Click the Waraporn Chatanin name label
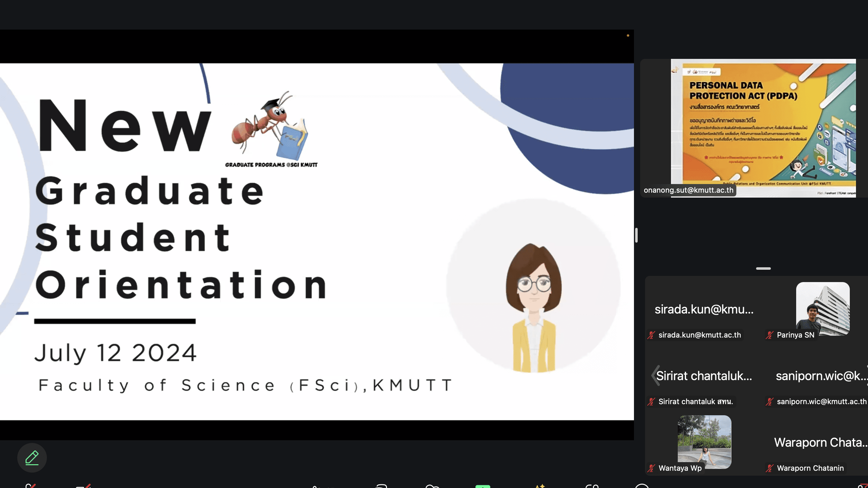 [810, 468]
